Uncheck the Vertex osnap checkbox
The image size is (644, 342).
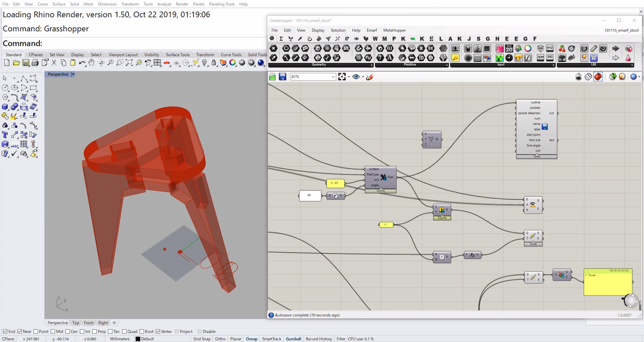[158, 331]
